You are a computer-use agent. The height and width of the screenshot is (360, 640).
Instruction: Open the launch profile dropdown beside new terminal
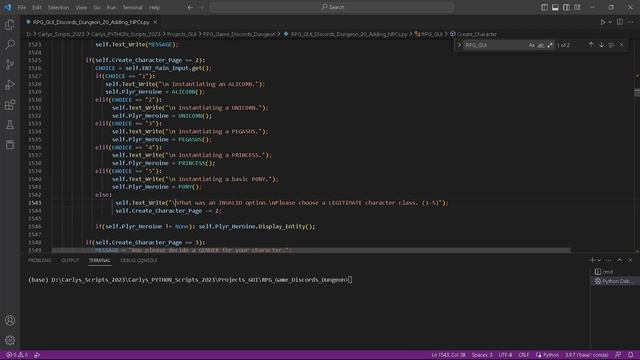pyautogui.click(x=599, y=260)
